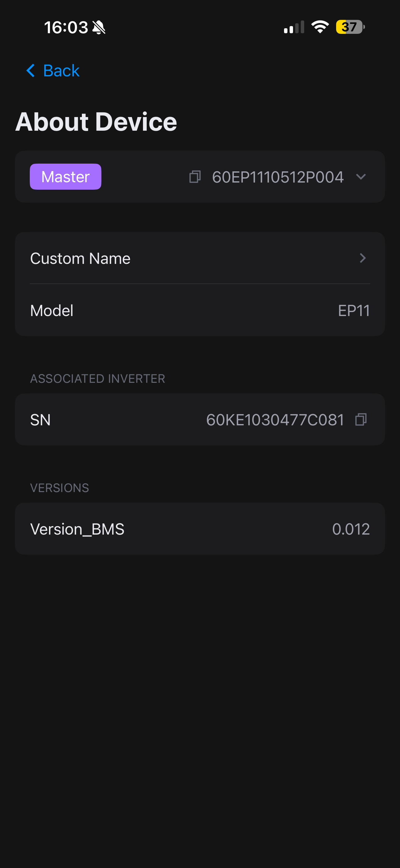Tap the purple Master badge
Viewport: 400px width, 868px height.
click(66, 177)
